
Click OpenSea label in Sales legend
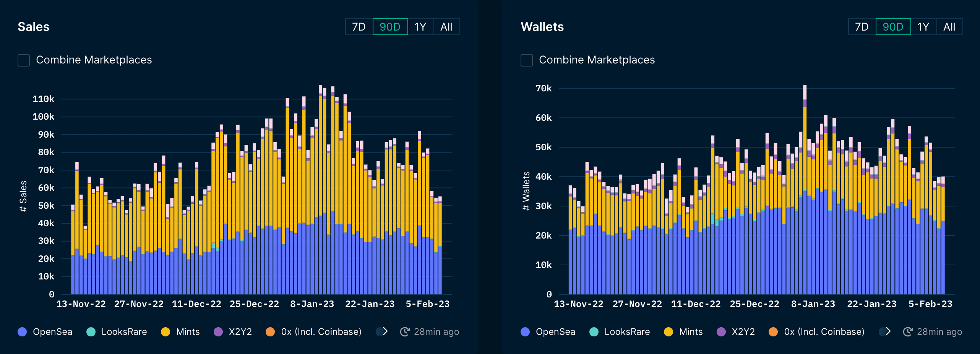[52, 332]
